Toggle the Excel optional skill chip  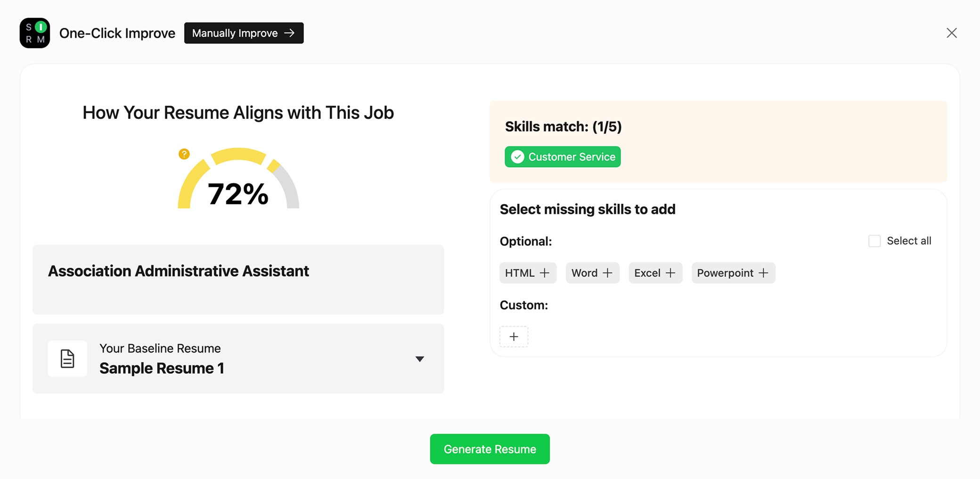(x=655, y=273)
